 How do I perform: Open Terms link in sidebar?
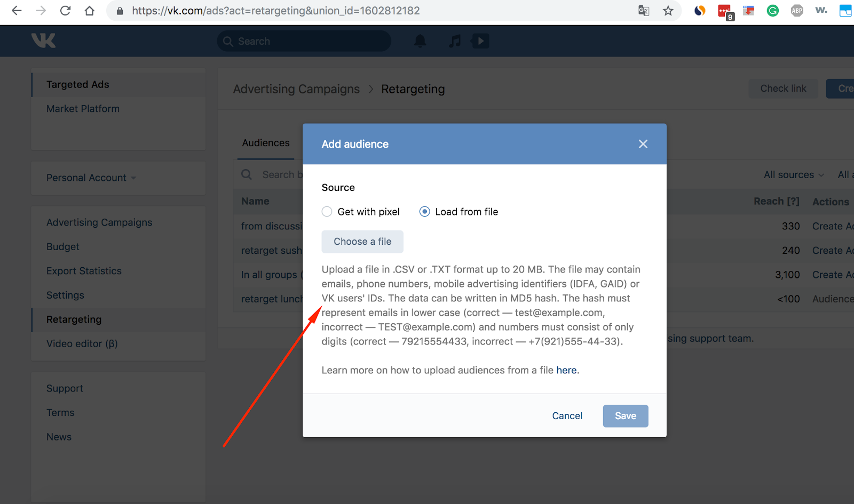click(x=60, y=413)
